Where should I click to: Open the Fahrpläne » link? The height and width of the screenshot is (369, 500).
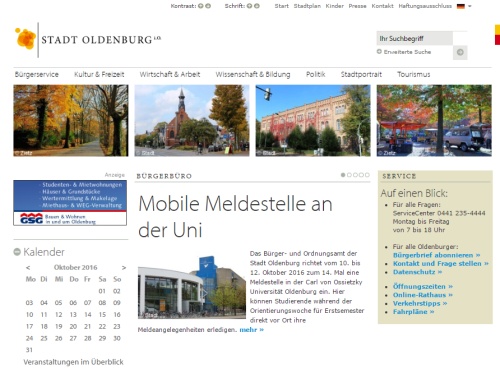413,312
